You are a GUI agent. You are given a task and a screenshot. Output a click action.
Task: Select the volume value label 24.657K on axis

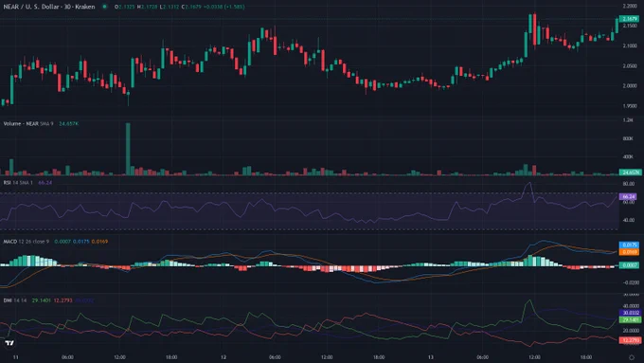pyautogui.click(x=630, y=172)
